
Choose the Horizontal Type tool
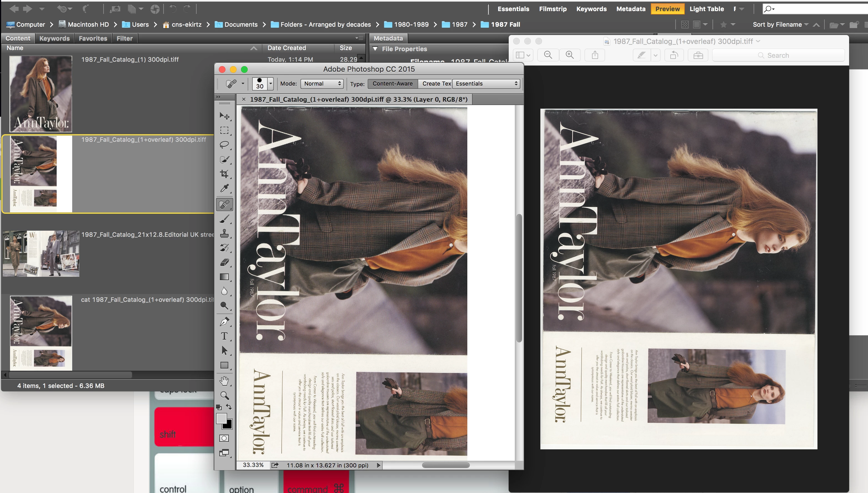(224, 336)
